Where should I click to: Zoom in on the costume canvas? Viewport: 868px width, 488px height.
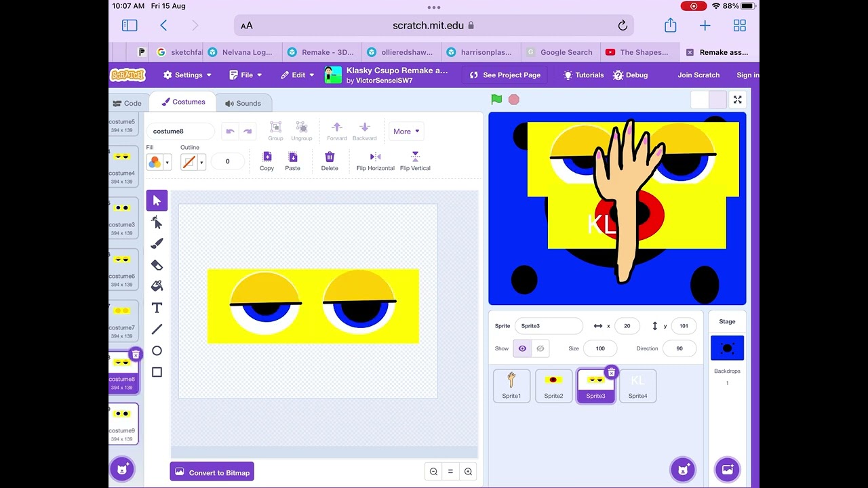click(468, 472)
